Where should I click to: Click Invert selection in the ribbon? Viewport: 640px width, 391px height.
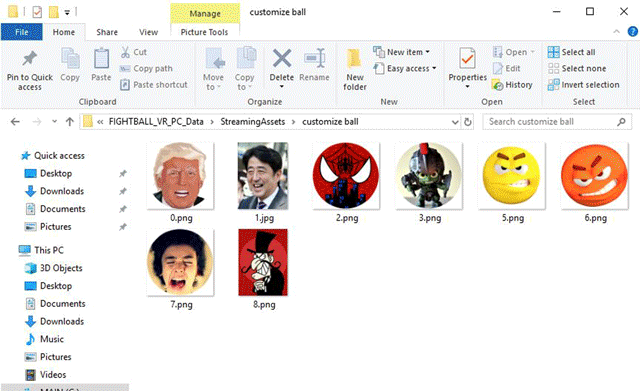584,85
